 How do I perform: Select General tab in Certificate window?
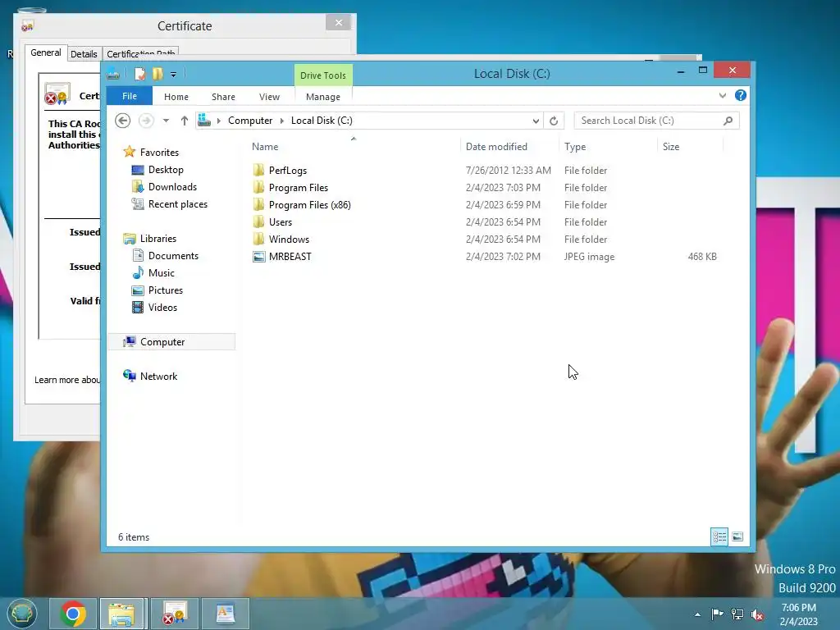[46, 52]
